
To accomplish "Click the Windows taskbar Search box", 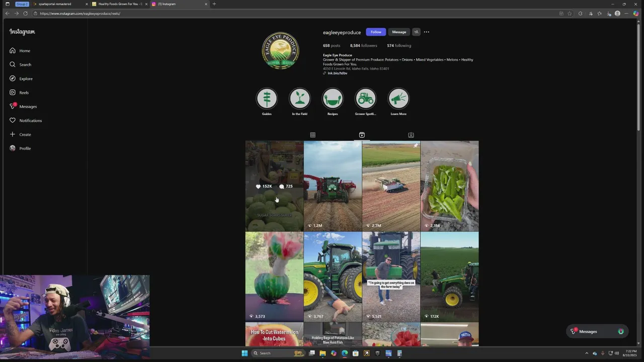I will (278, 353).
